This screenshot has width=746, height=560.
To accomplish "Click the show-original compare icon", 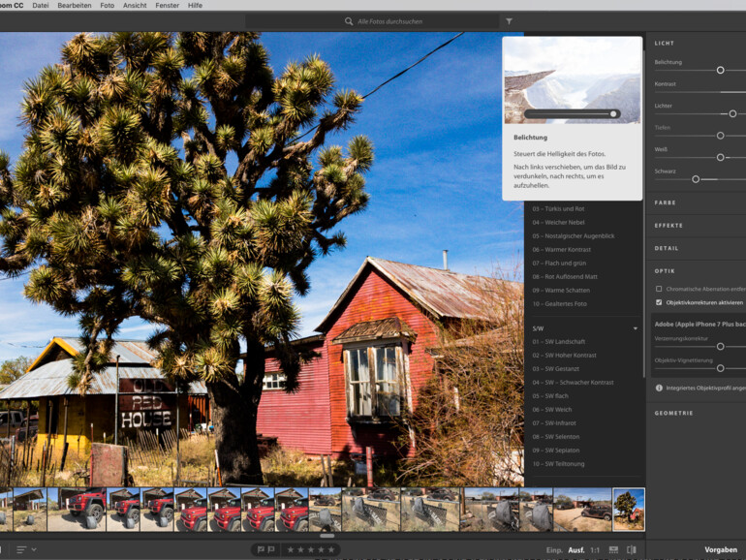I will pyautogui.click(x=632, y=549).
